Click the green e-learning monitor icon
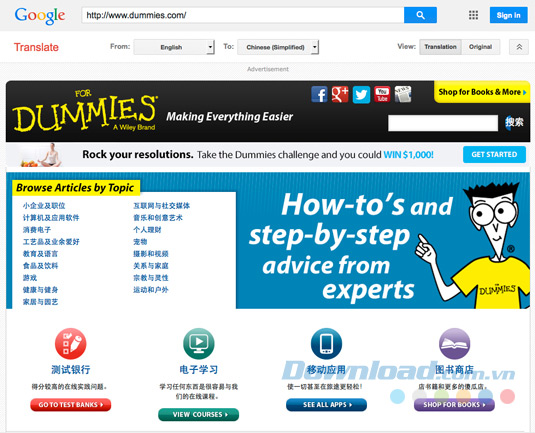 199,344
